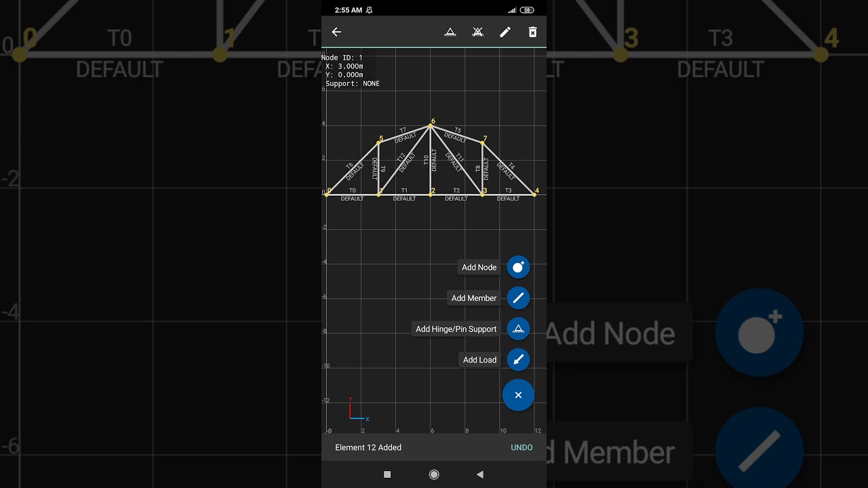Tap the add support triangle icon in toolbar
The width and height of the screenshot is (868, 488).
450,32
